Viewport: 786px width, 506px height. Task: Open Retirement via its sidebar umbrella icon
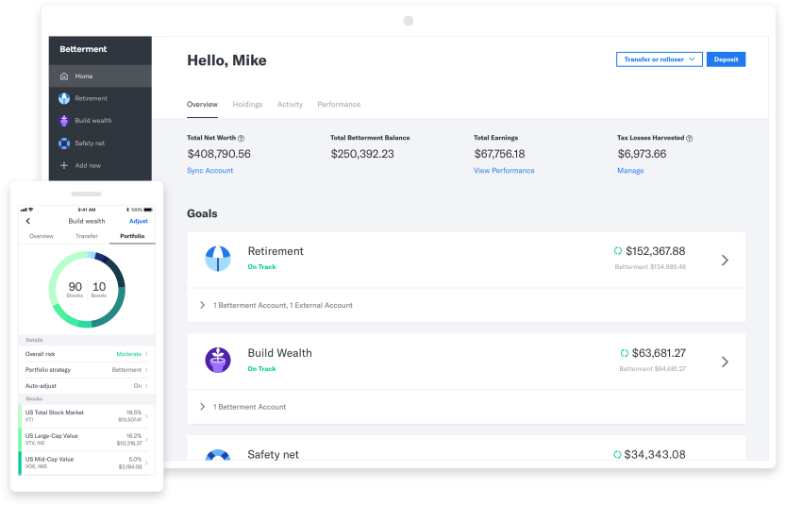pos(64,98)
